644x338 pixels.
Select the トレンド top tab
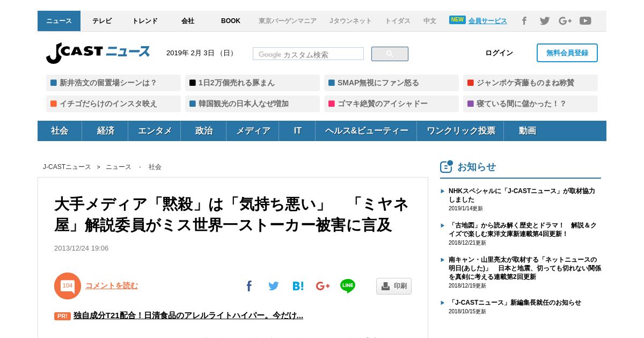tap(145, 21)
